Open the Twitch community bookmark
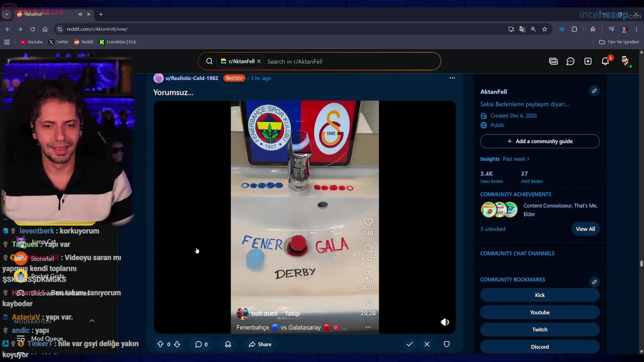Viewport: 644px width, 362px height. coord(540,329)
